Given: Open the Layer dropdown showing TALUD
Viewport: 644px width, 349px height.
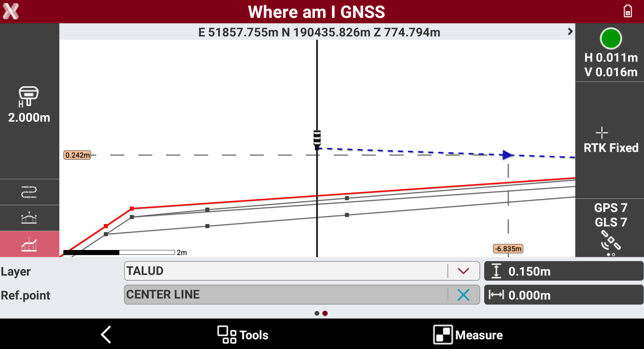Looking at the screenshot, I should tap(302, 271).
